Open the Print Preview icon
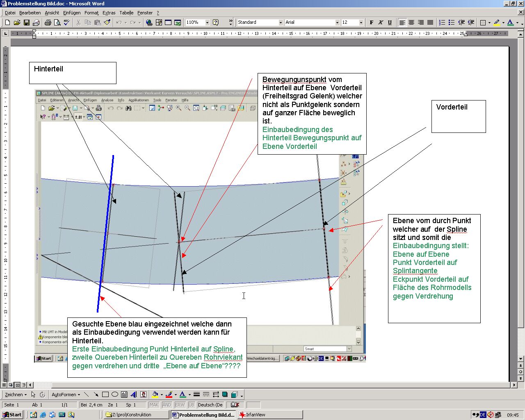This screenshot has width=525, height=420. 57,23
